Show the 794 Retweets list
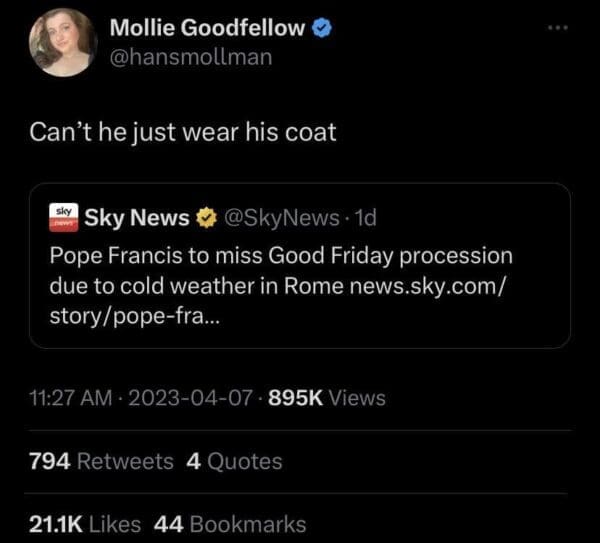Image resolution: width=600 pixels, height=543 pixels. 101,461
